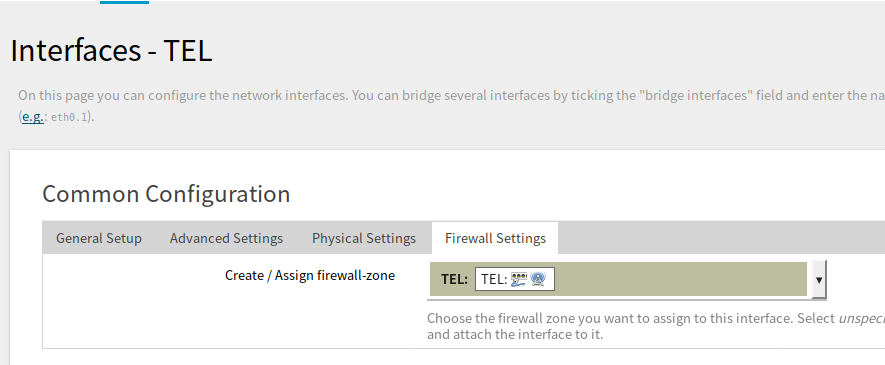This screenshot has height=365, width=885.
Task: Open the Advanced Settings tab
Action: (226, 238)
